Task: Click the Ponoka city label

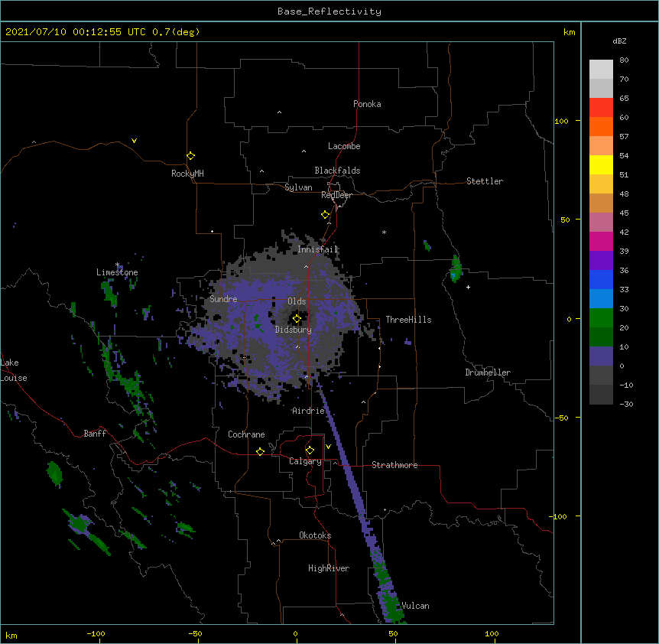Action: click(x=367, y=104)
